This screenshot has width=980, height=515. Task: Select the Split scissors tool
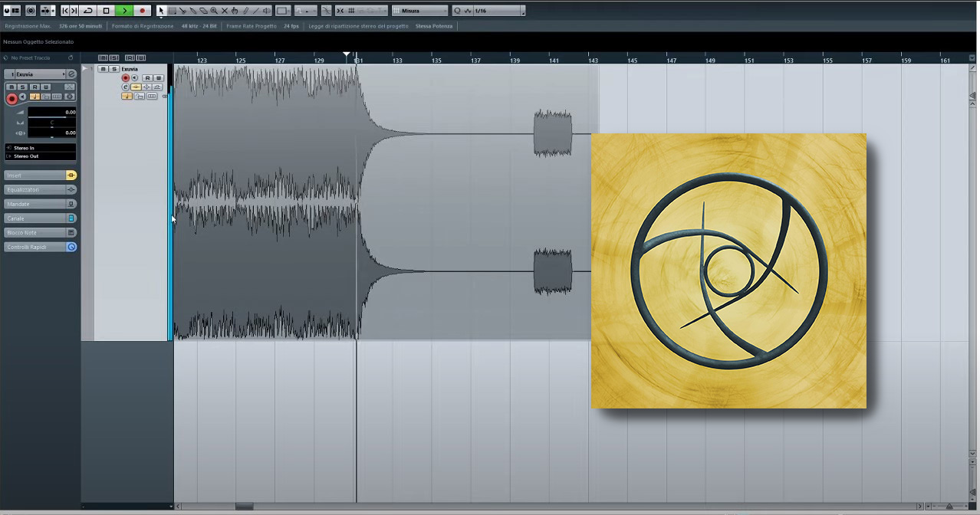click(182, 11)
